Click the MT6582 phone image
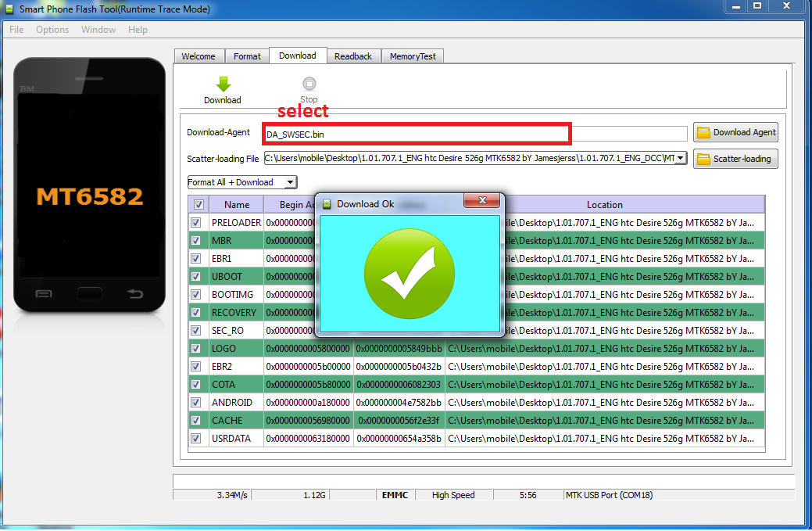Viewport: 812px width, 531px height. (90, 185)
